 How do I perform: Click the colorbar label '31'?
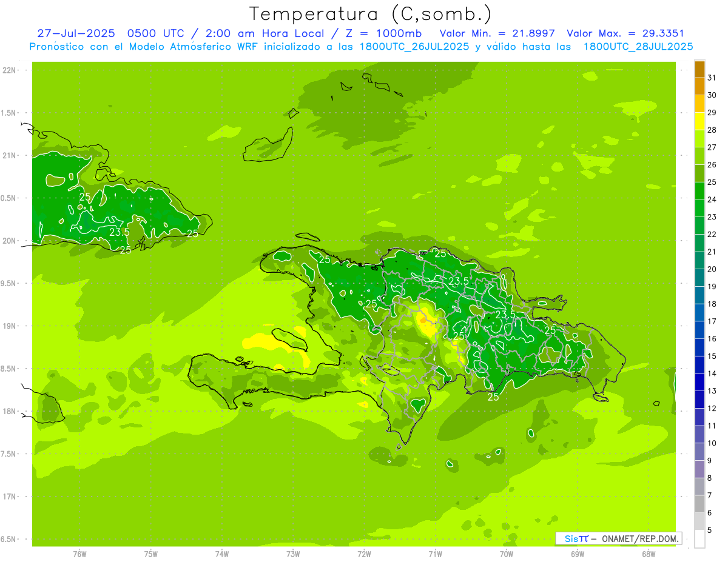[712, 78]
